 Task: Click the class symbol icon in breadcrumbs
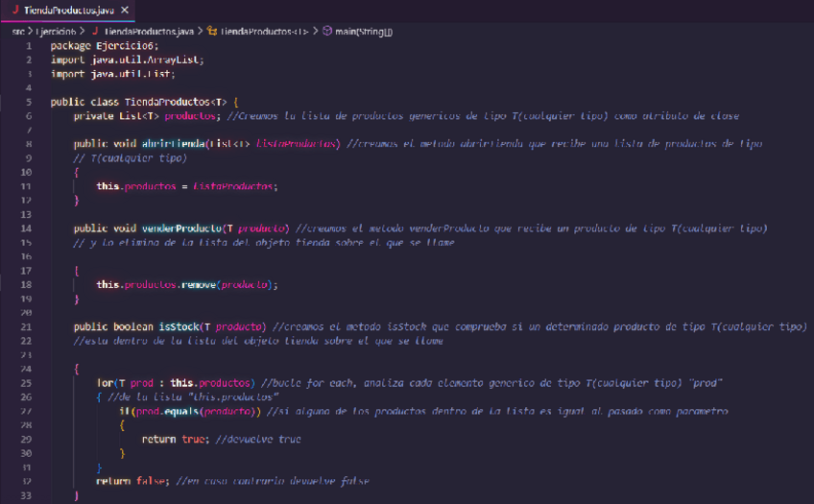(x=212, y=31)
